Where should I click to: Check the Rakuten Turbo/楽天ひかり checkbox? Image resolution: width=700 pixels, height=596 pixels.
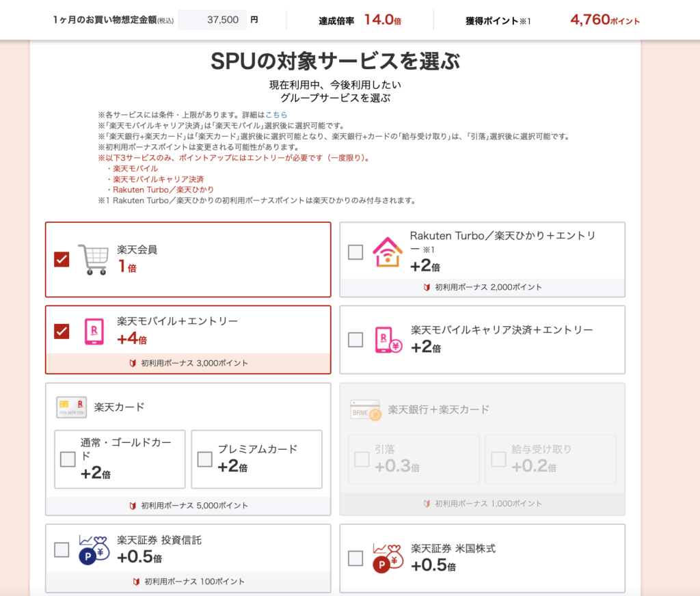point(355,252)
